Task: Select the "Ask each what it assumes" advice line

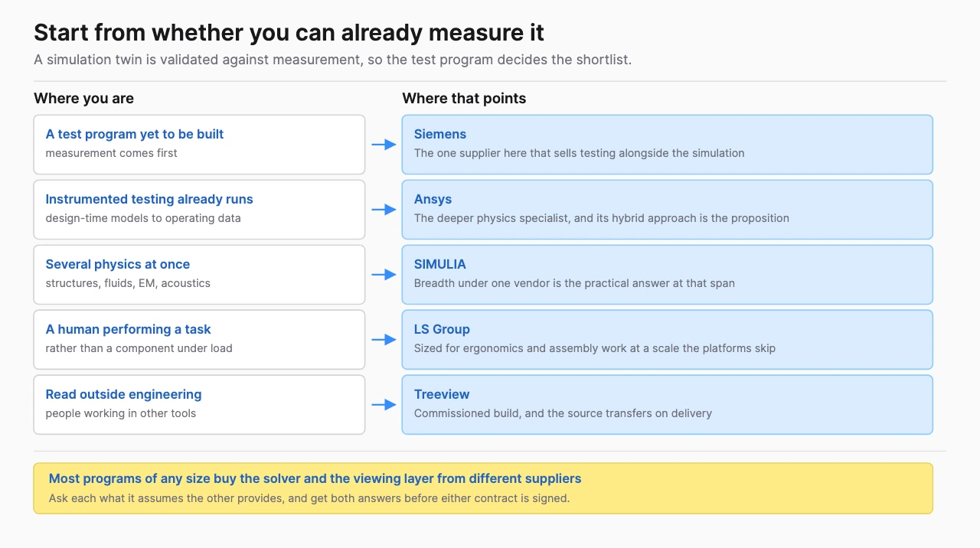Action: pos(309,498)
